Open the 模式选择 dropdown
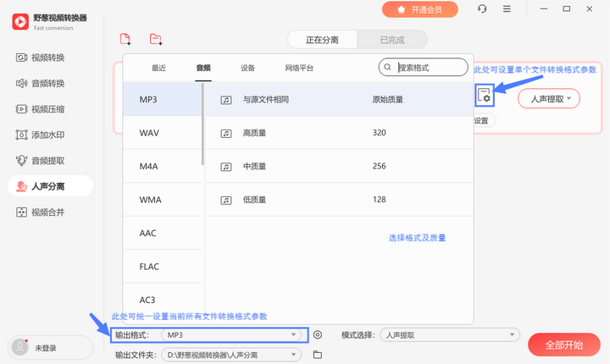 450,335
